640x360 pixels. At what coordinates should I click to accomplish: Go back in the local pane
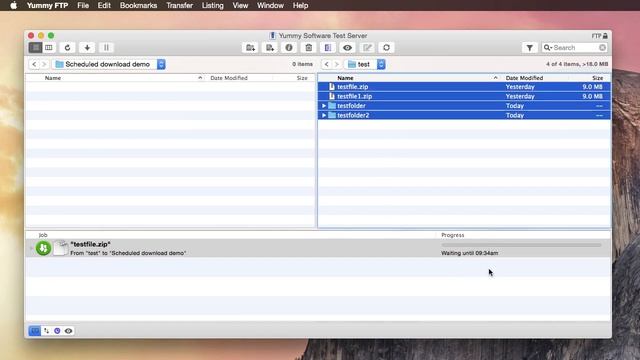click(x=34, y=64)
